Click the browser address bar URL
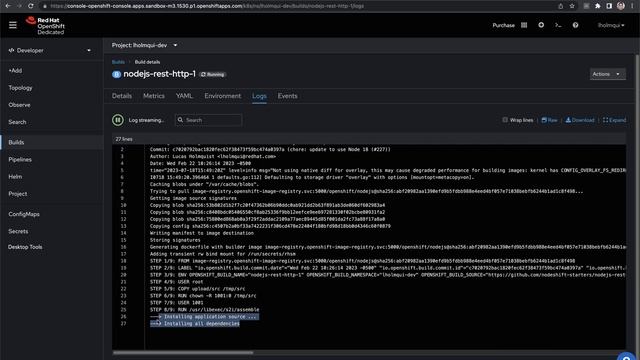The image size is (640, 360). 207,6
